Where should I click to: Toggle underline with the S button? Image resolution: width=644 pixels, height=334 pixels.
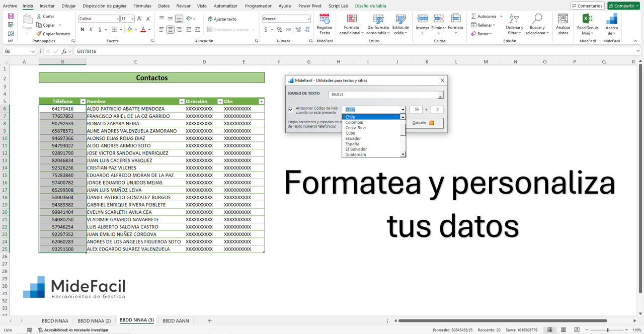pyautogui.click(x=100, y=30)
